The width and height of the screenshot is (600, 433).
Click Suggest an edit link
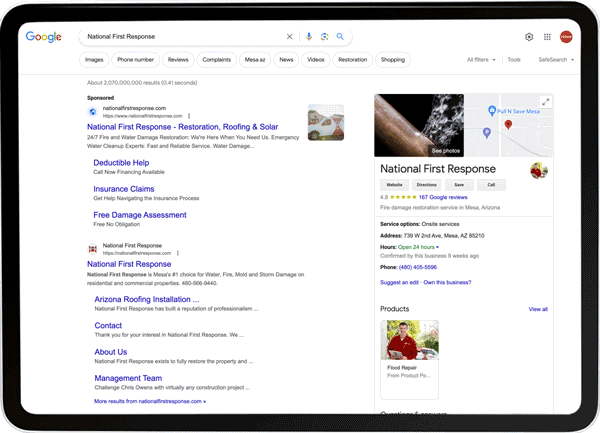click(x=399, y=282)
